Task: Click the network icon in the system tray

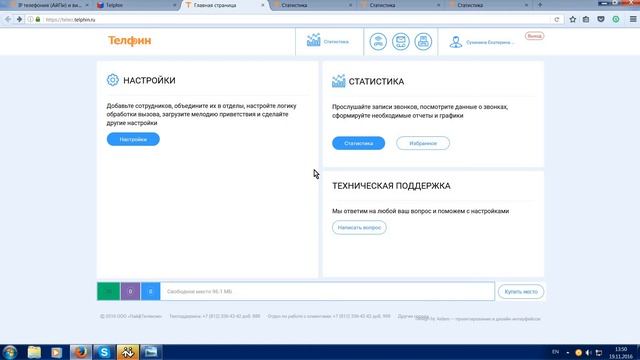Action: click(x=599, y=352)
